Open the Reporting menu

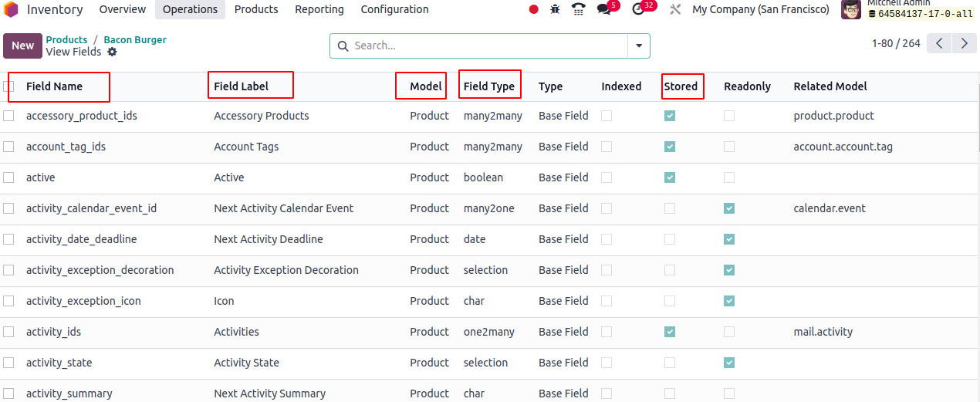coord(319,10)
